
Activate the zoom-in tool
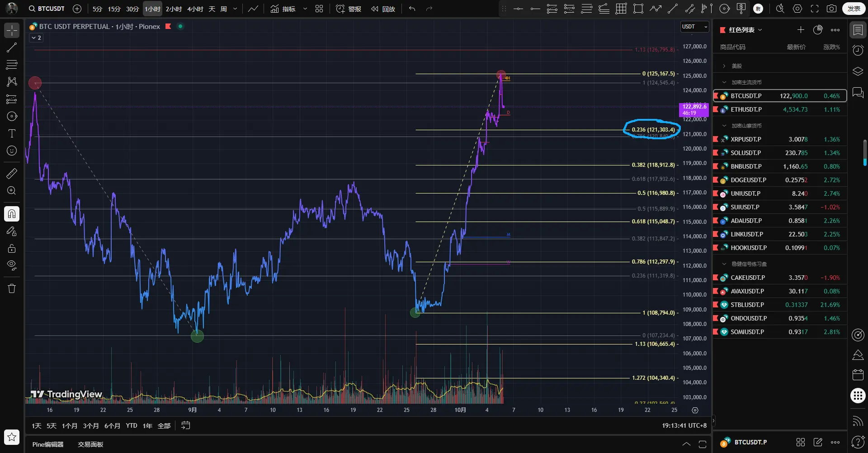click(x=12, y=190)
